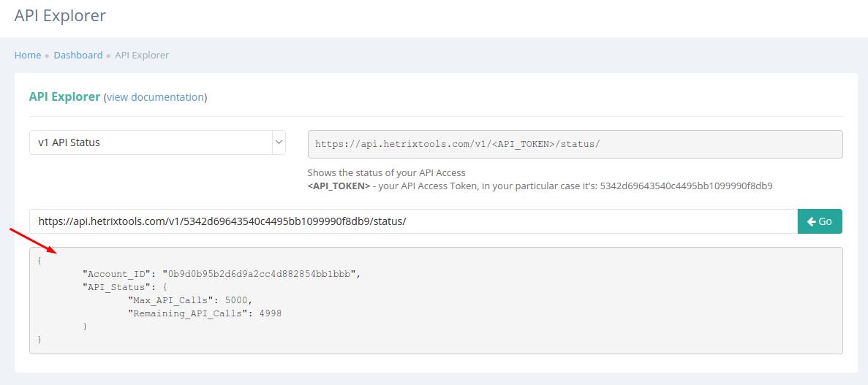Click the API access token in description
Screen dimensions: 868x385
pos(687,186)
